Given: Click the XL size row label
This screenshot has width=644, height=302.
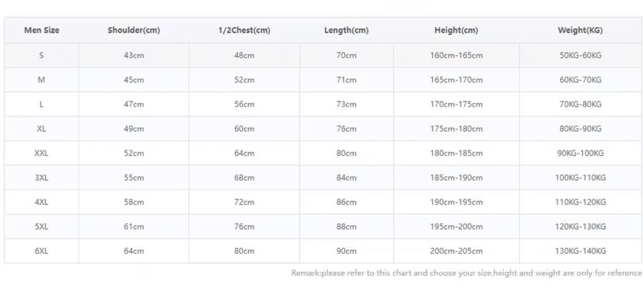Looking at the screenshot, I should (41, 129).
